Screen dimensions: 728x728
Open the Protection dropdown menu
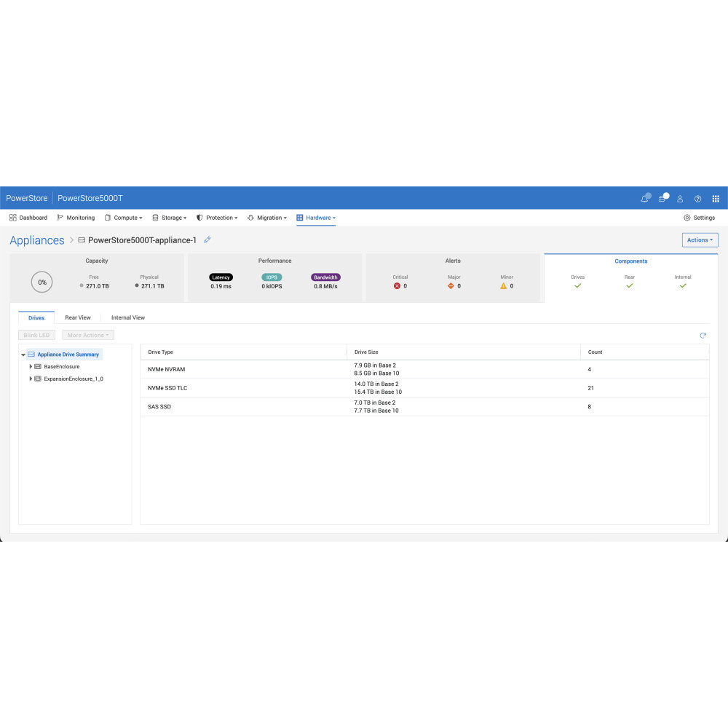pyautogui.click(x=217, y=218)
